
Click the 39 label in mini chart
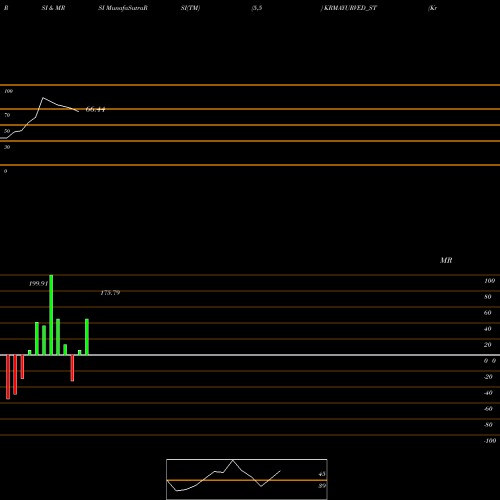coord(322,486)
